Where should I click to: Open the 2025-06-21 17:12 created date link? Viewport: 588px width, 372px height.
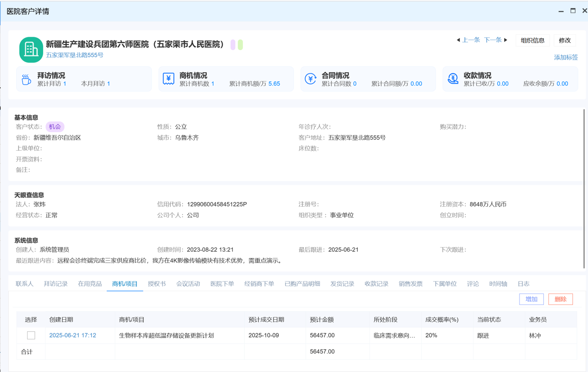pyautogui.click(x=73, y=335)
